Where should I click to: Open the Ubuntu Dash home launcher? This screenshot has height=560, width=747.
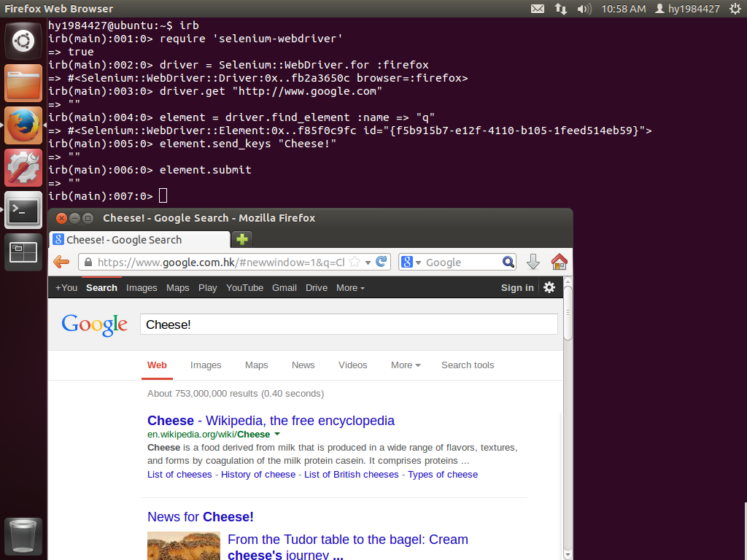tap(23, 41)
